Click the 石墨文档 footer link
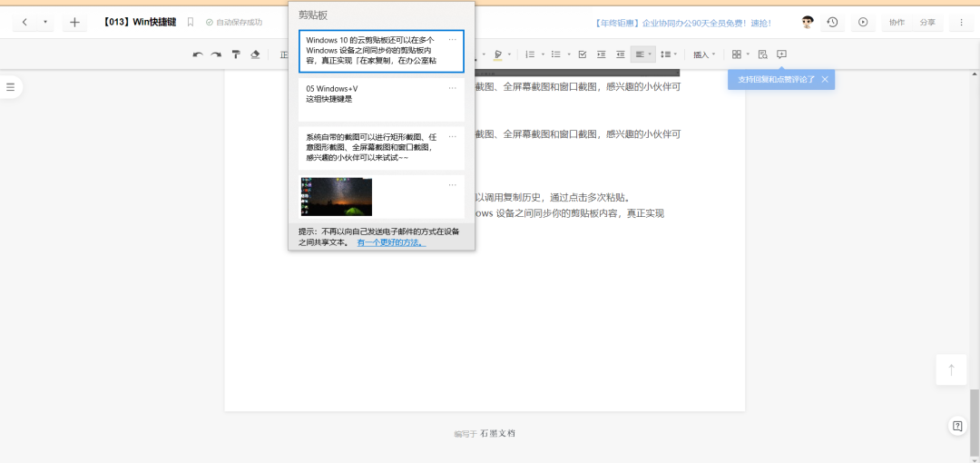 [498, 434]
